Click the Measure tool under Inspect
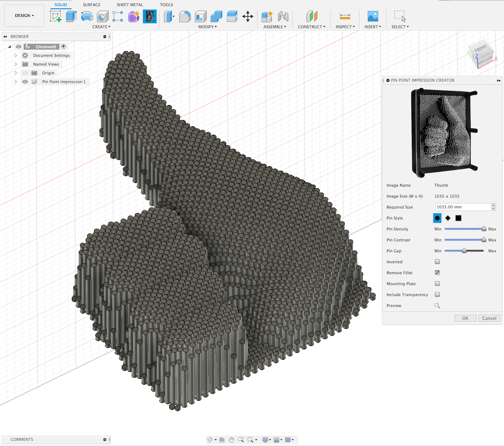The height and width of the screenshot is (446, 504). [x=345, y=16]
